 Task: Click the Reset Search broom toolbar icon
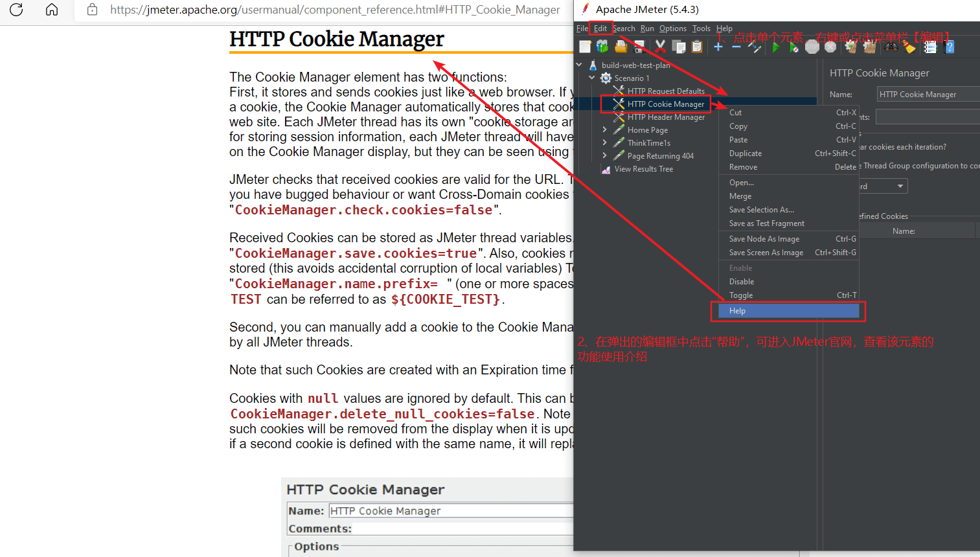[909, 47]
